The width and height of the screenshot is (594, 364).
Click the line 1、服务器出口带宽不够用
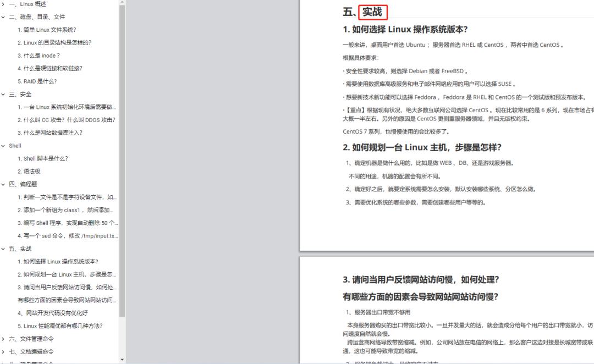coord(378,312)
